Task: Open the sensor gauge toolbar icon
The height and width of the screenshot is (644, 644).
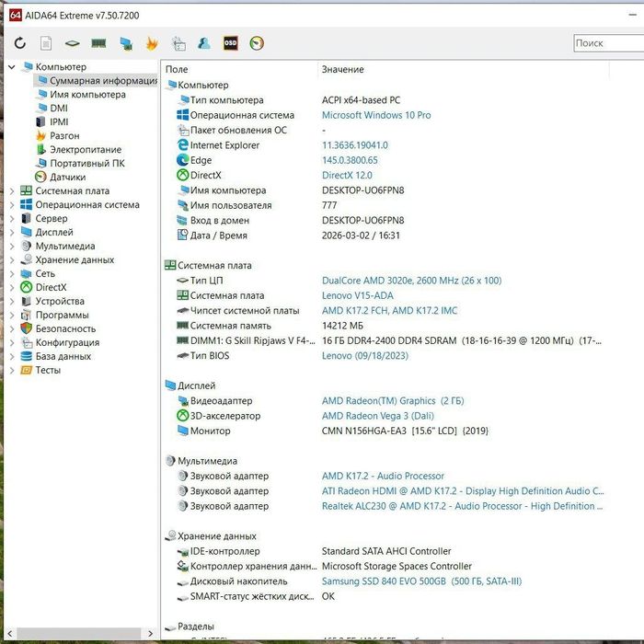Action: [x=257, y=43]
